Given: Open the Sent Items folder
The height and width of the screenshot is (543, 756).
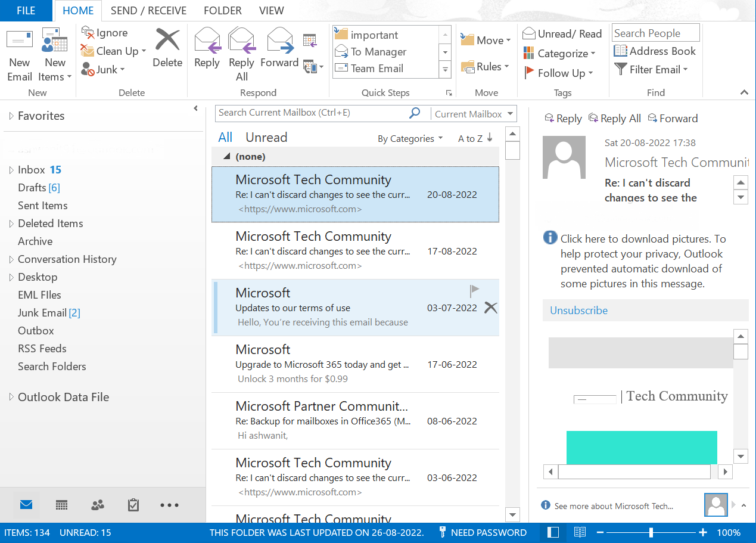Looking at the screenshot, I should [43, 206].
